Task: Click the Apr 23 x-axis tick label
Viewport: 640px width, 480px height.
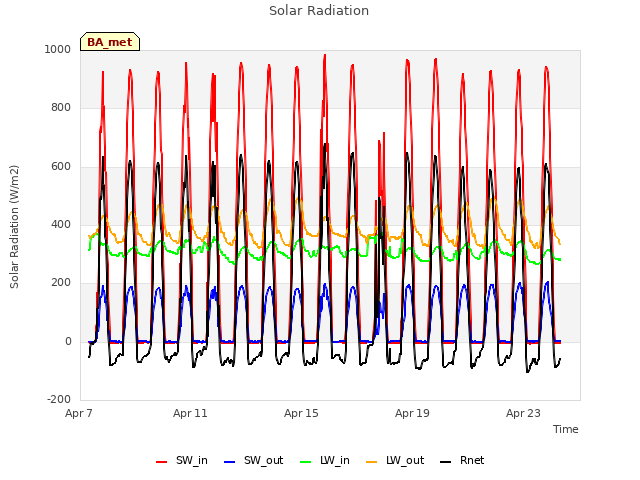Action: pyautogui.click(x=523, y=413)
